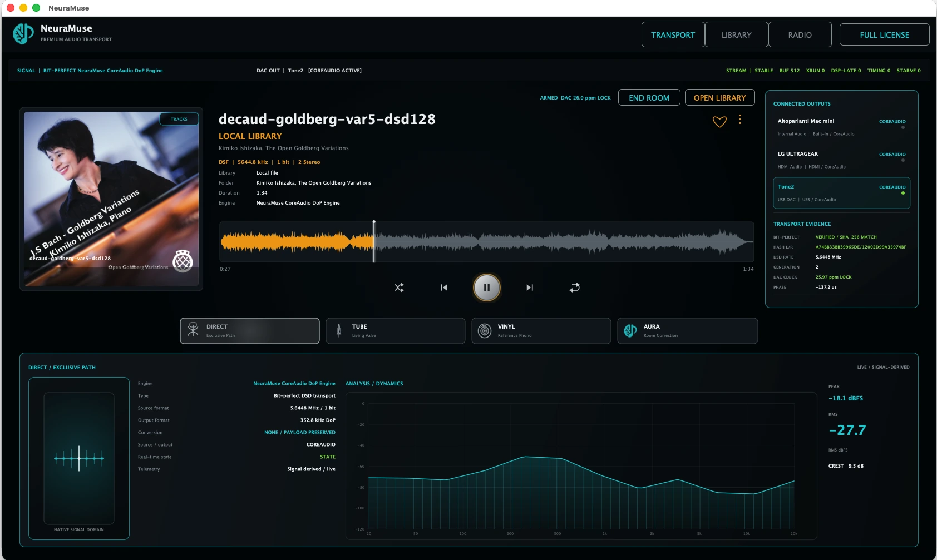Click the 'BUF 512' status entry
The image size is (937, 560).
tap(790, 71)
